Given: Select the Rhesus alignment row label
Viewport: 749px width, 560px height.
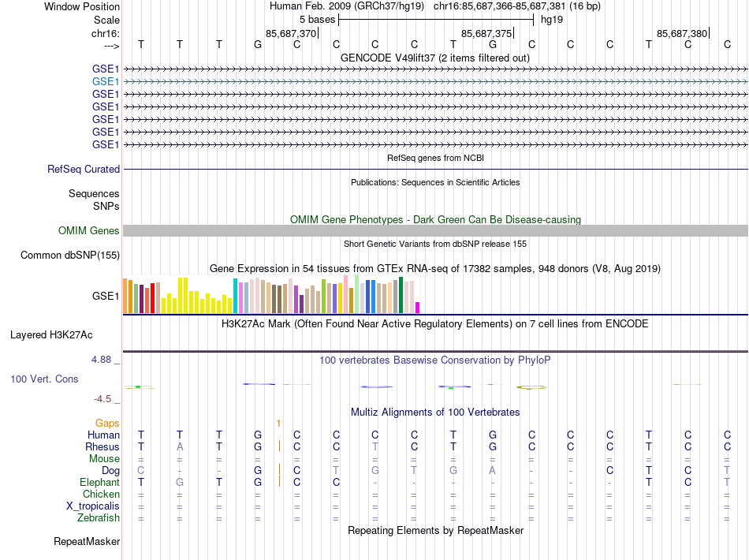Looking at the screenshot, I should (x=102, y=446).
